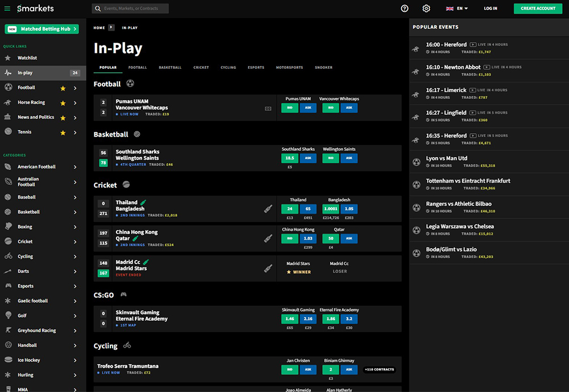The width and height of the screenshot is (569, 392).
Task: Expand the Hurling category chevron
Action: pos(75,376)
